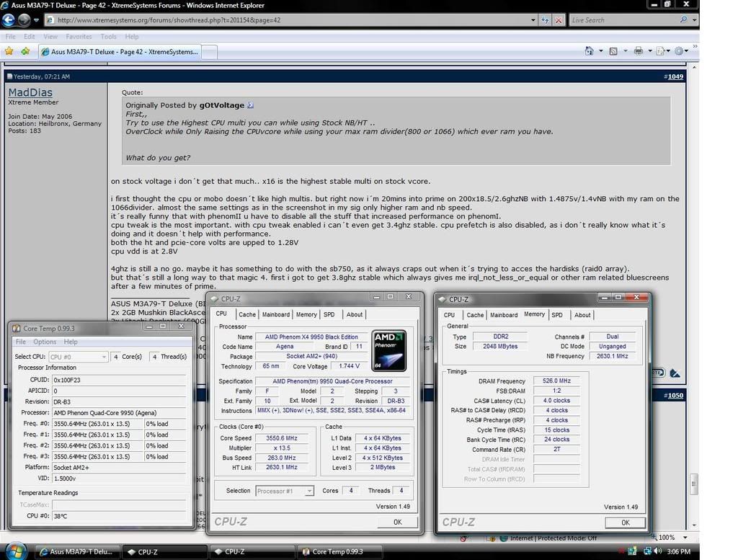Expand the Home button dropdown arrow
Image resolution: width=738 pixels, height=560 pixels.
tap(600, 51)
